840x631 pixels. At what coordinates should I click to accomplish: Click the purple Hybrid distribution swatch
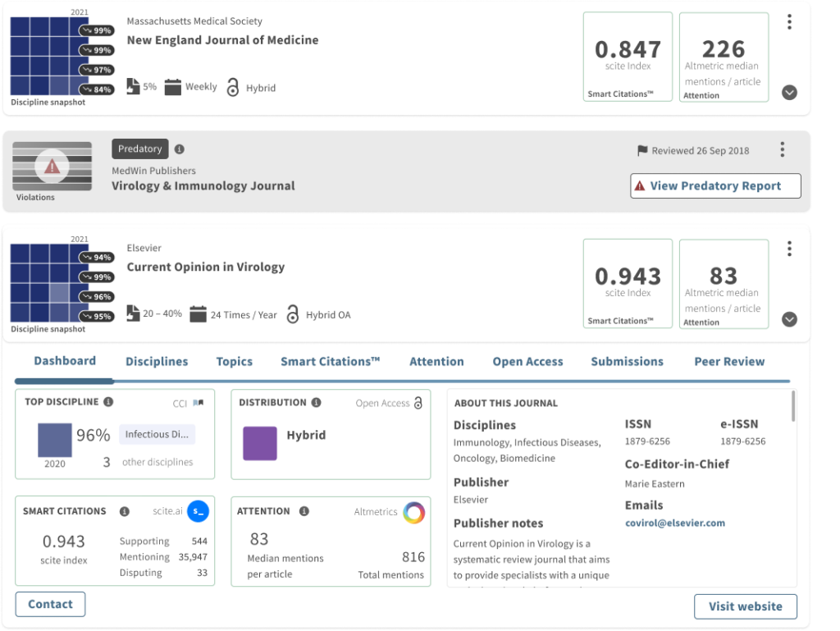(260, 444)
